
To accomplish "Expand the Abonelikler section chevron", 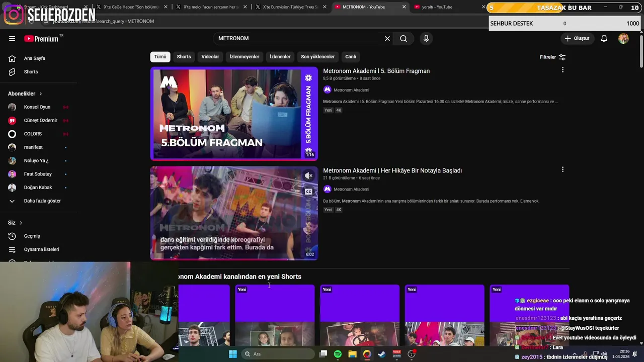I will pos(41,94).
